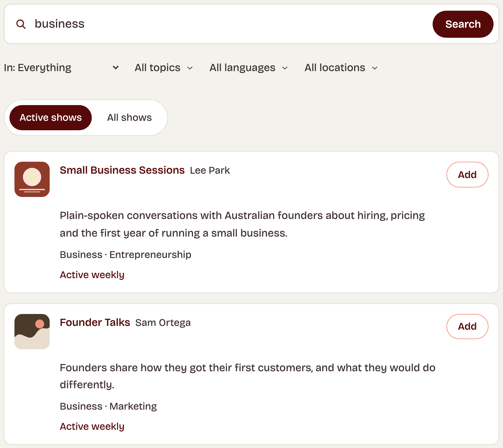
Task: Click Active weekly under Small Business Sessions
Action: pyautogui.click(x=92, y=275)
